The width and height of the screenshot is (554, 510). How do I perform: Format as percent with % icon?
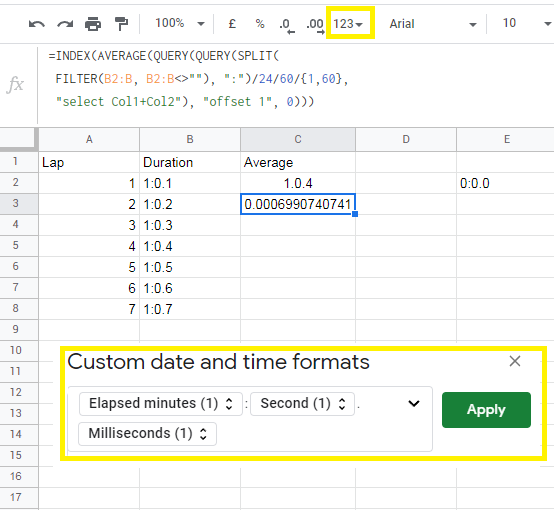click(x=260, y=24)
